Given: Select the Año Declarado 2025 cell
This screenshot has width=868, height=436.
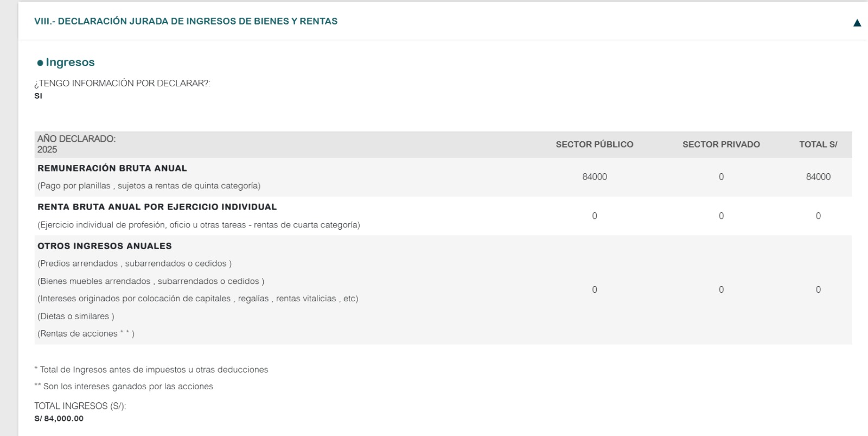Looking at the screenshot, I should tap(76, 144).
